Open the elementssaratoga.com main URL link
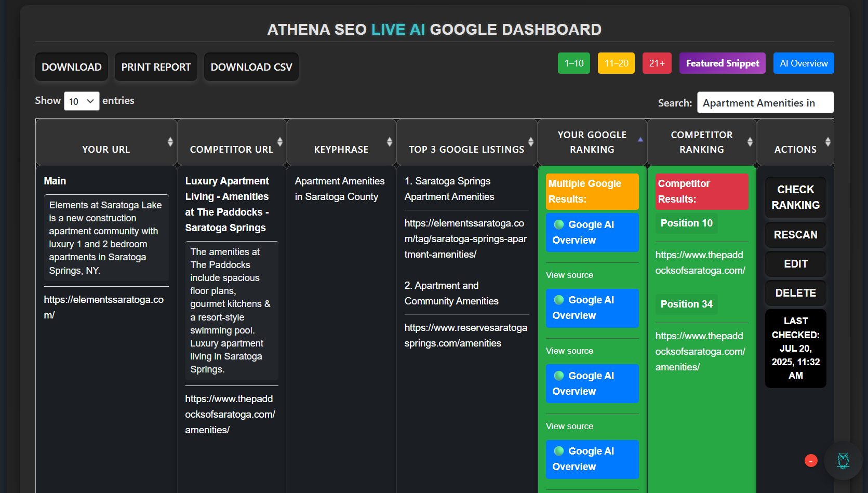This screenshot has width=868, height=493. (x=104, y=307)
